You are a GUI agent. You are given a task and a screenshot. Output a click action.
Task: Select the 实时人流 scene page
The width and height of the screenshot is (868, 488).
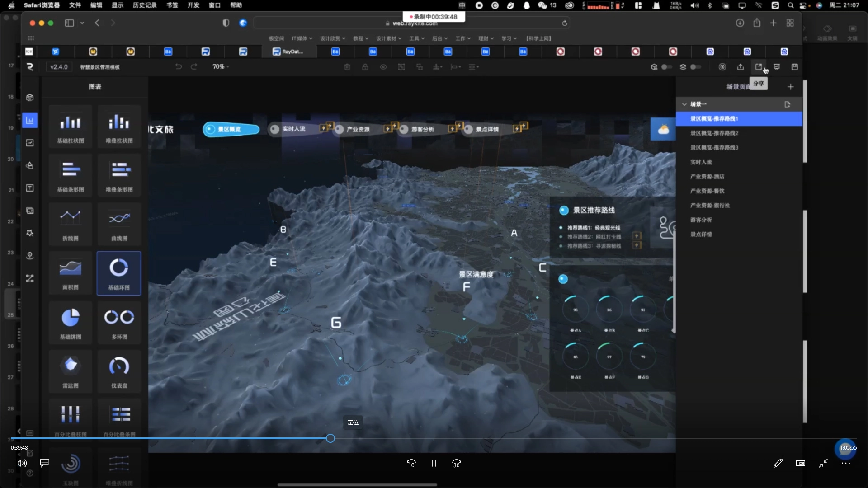point(701,162)
